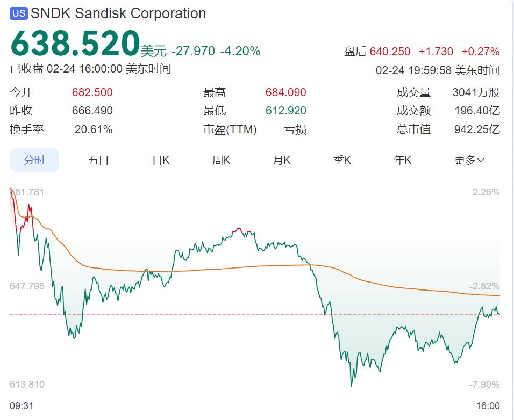
Task: Open the 季K chart tab
Action: [342, 160]
